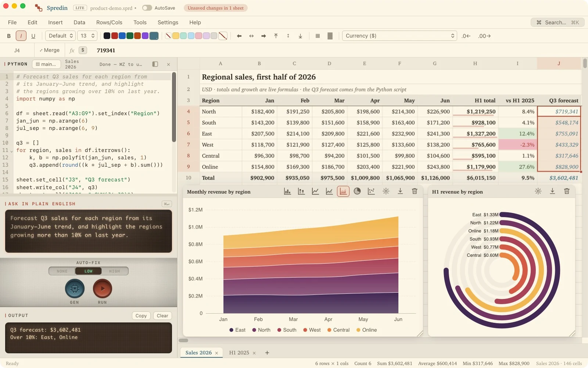
Task: Set Auto-fix level to HIGH
Action: [x=115, y=271]
